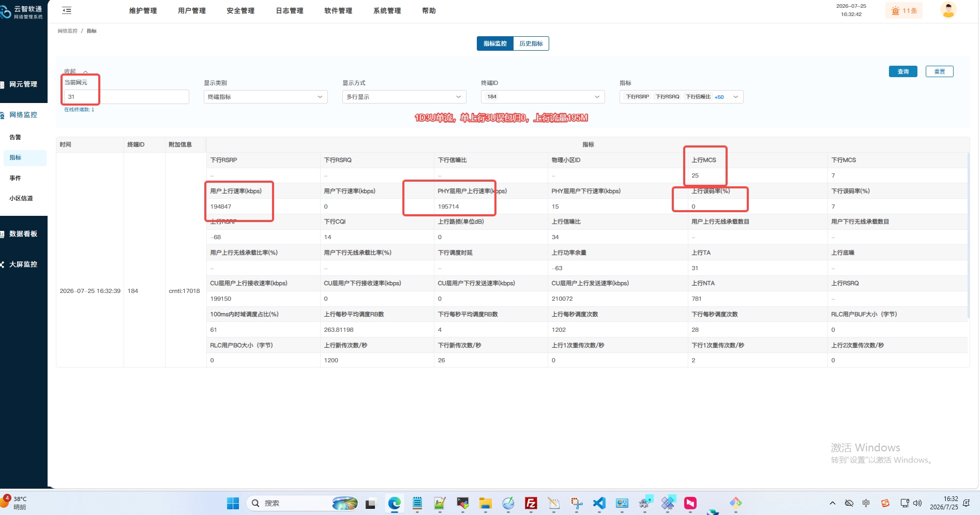The height and width of the screenshot is (515, 980).
Task: Click the 终端ID column header
Action: coord(144,144)
